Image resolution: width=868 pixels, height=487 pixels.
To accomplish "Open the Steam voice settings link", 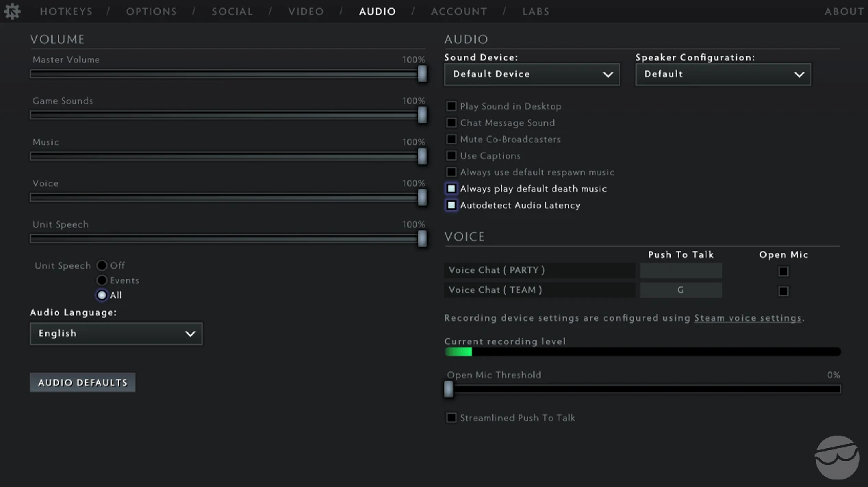I will coord(748,318).
